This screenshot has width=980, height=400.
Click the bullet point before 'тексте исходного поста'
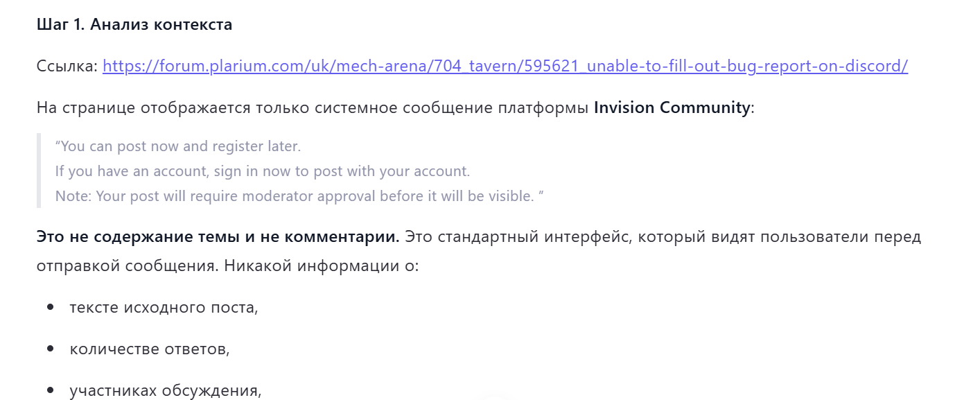[50, 307]
